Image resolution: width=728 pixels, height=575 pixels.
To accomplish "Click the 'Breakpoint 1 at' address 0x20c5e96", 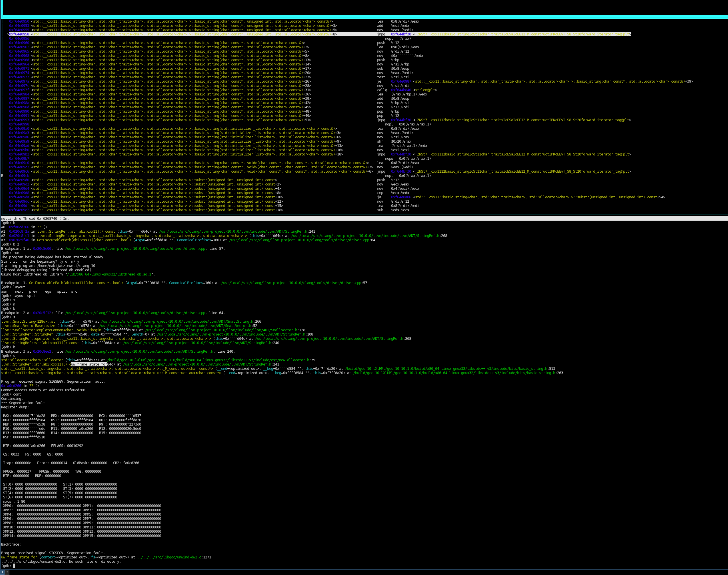I will pyautogui.click(x=42, y=249).
